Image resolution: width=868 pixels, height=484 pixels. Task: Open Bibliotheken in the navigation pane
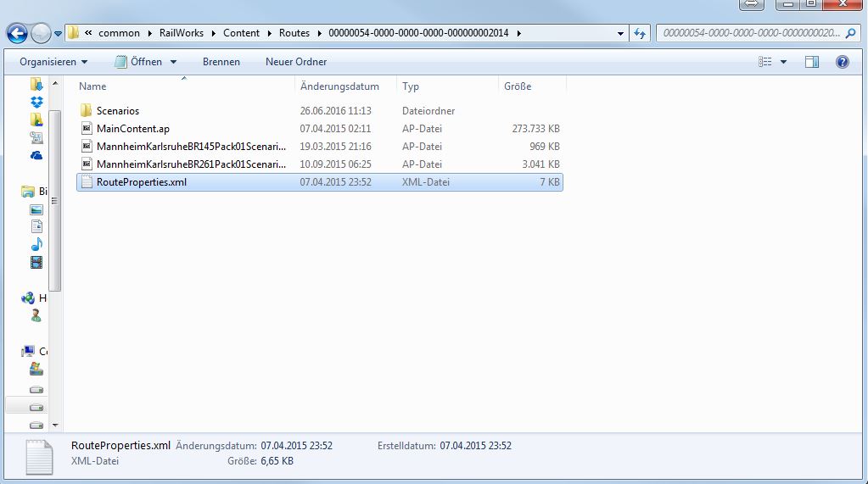[34, 192]
